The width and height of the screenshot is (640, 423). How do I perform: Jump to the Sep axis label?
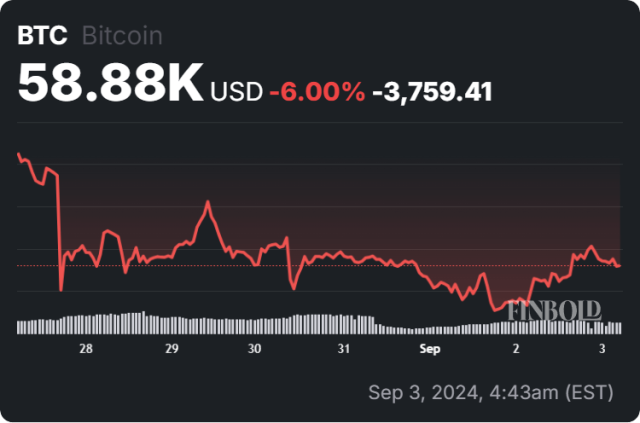tap(429, 349)
